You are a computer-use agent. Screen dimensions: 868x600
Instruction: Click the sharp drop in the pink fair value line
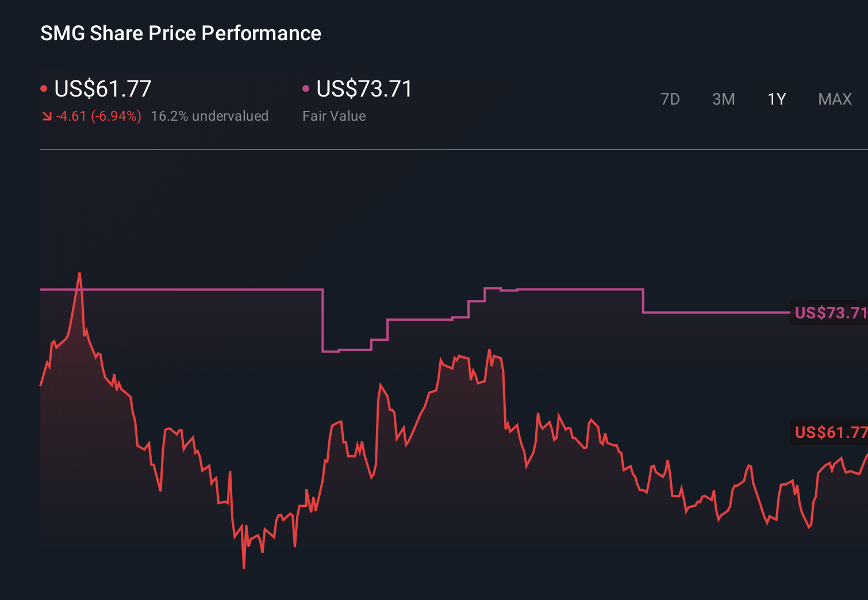323,320
